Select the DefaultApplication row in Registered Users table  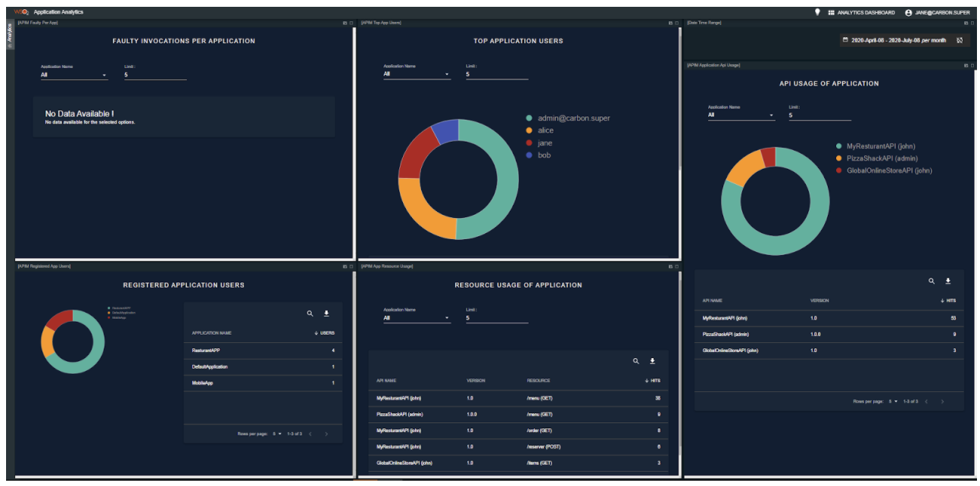point(263,367)
